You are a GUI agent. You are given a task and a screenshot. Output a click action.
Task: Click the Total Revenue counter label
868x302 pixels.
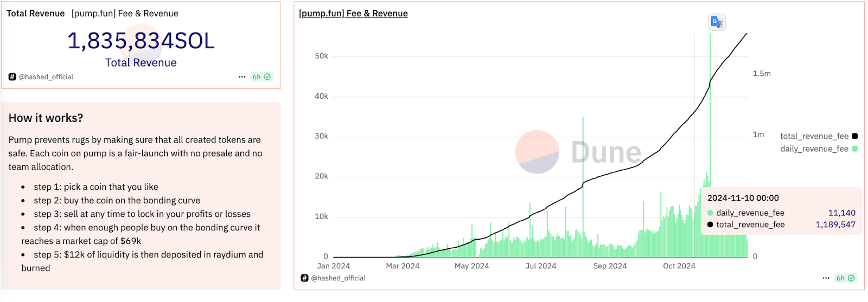(x=141, y=62)
